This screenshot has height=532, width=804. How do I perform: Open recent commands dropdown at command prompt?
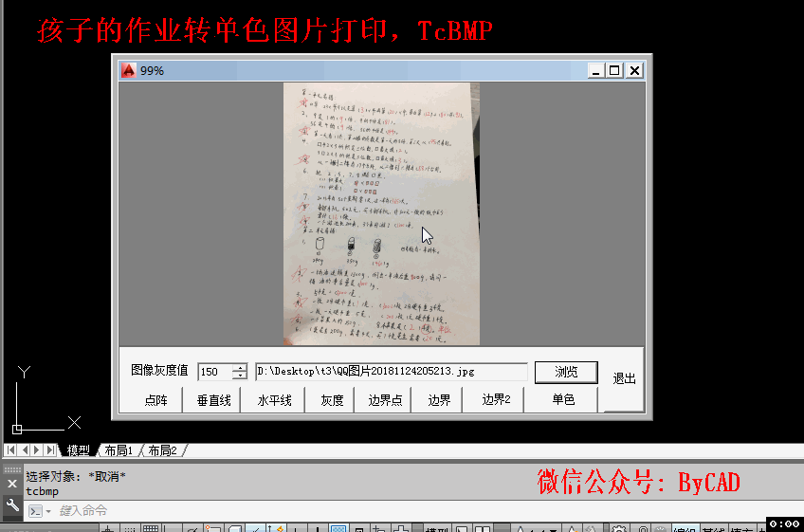(48, 511)
